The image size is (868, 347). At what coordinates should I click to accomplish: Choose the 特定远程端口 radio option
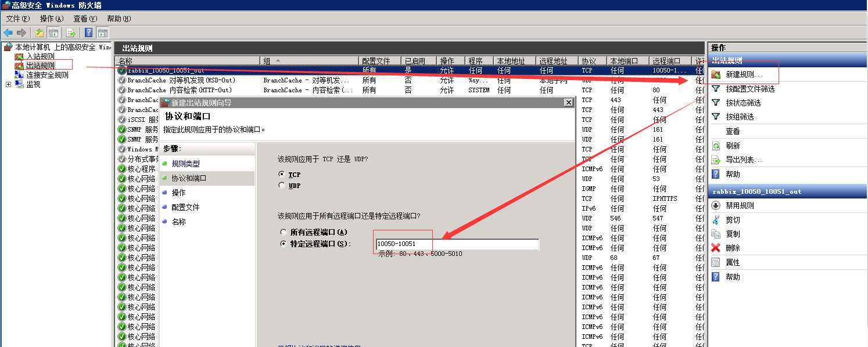[x=282, y=244]
